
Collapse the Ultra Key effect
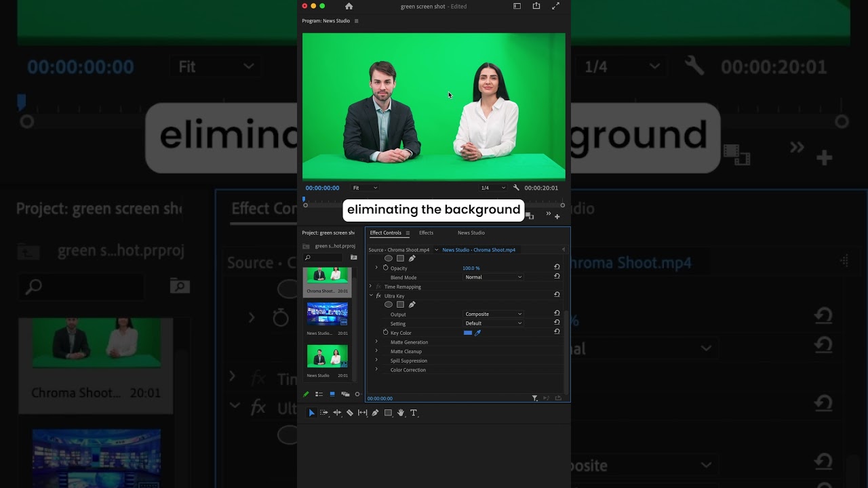tap(370, 296)
